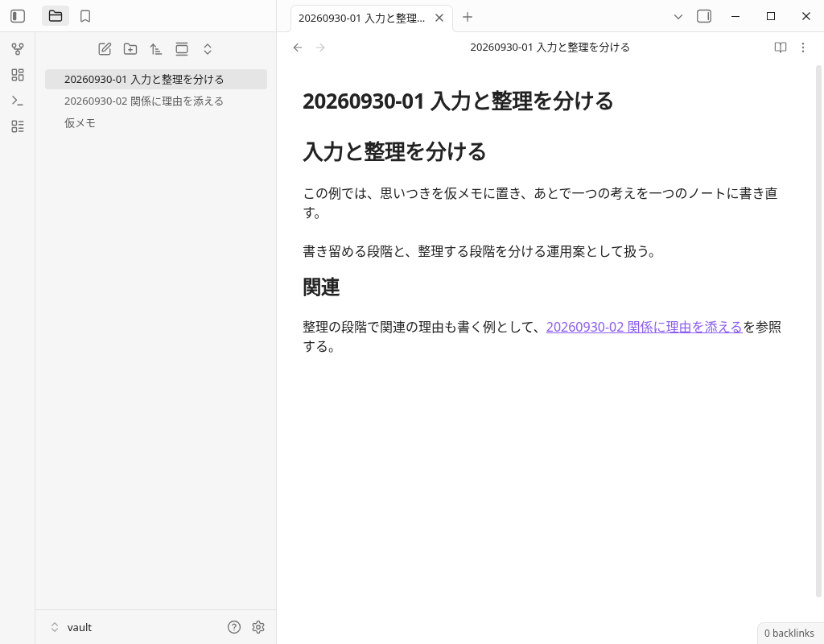Toggle the right sidebar icon
824x644 pixels.
pyautogui.click(x=704, y=16)
